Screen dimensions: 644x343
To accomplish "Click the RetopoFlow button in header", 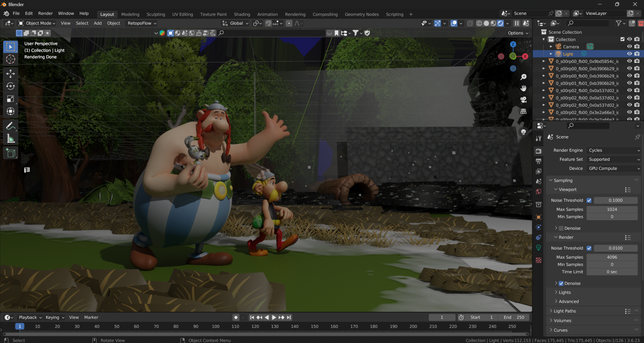I will (x=142, y=23).
